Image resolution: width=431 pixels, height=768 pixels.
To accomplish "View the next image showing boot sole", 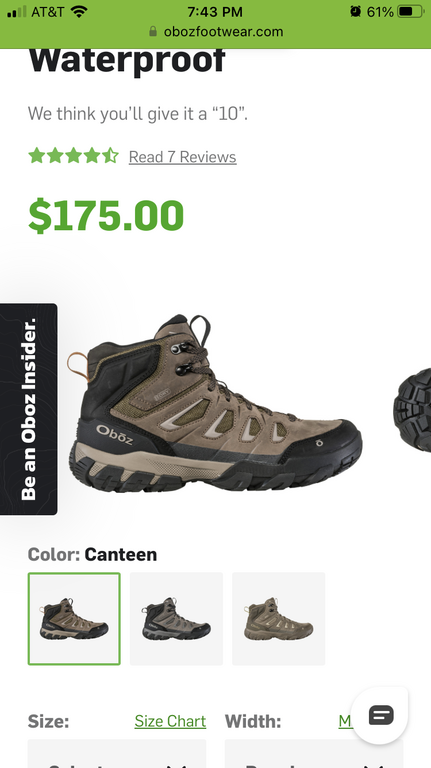I will 412,410.
